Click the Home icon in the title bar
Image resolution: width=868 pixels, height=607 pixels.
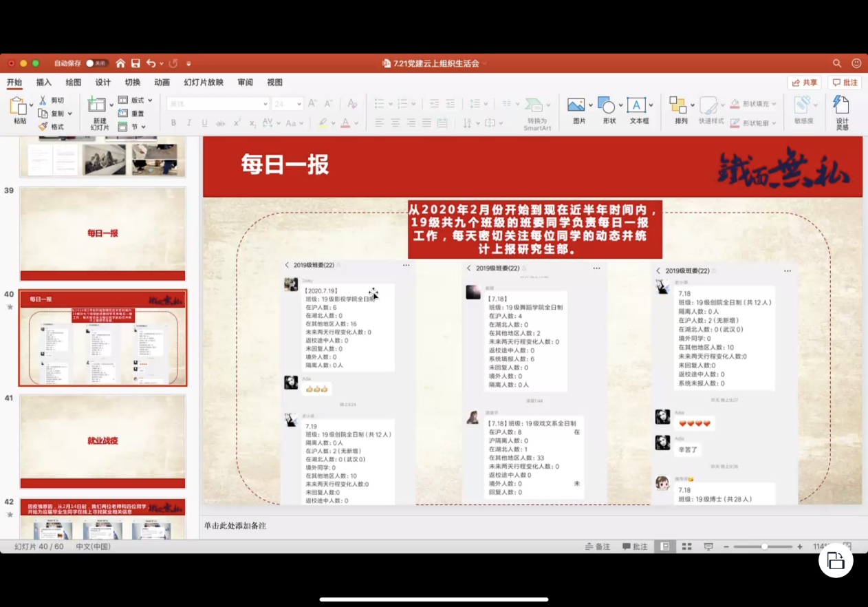point(120,63)
